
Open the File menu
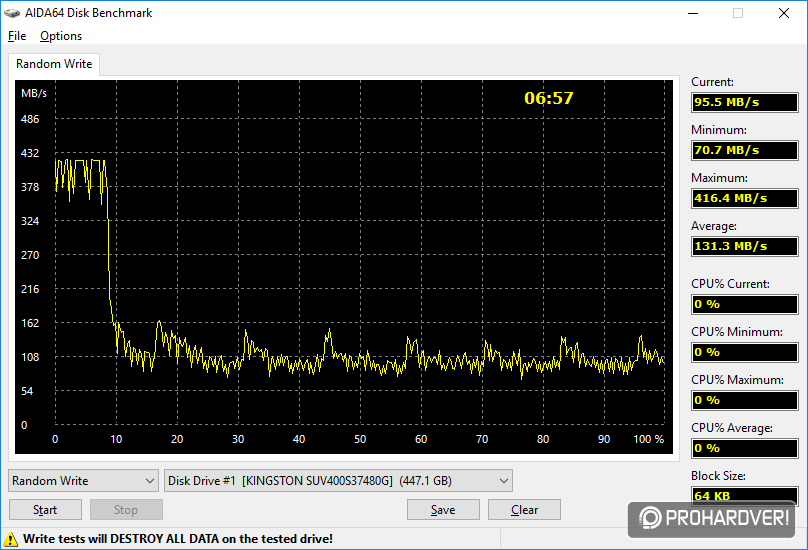point(17,36)
